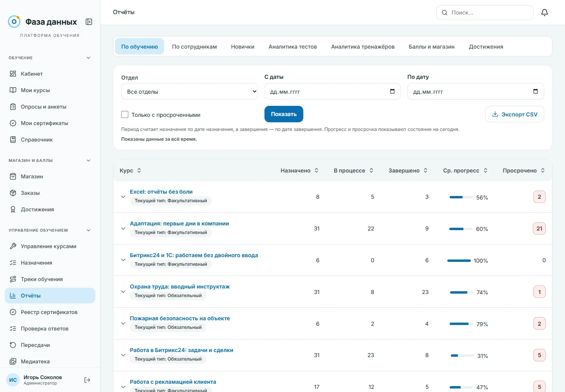Click the Магазин bag icon
Screen dimensions: 565x392
tap(13, 176)
